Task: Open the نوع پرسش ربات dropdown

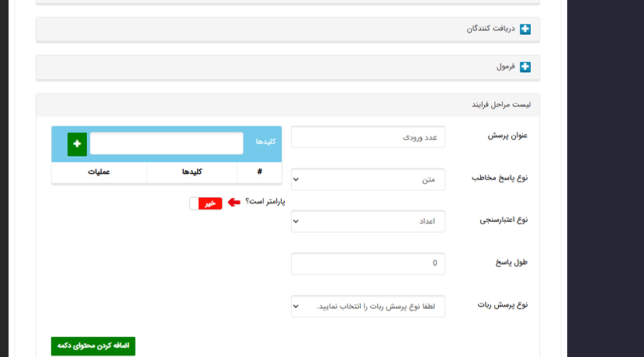Action: [x=368, y=307]
